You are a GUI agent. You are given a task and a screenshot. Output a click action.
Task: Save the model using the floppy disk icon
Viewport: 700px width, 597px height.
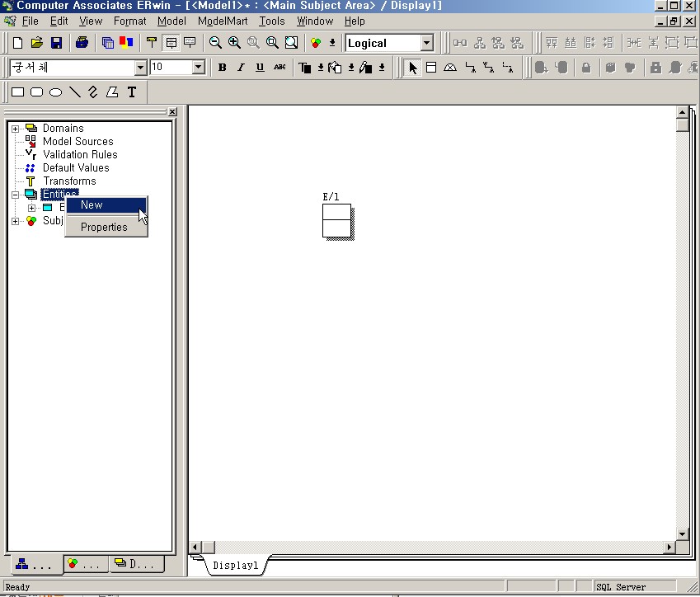coord(56,43)
